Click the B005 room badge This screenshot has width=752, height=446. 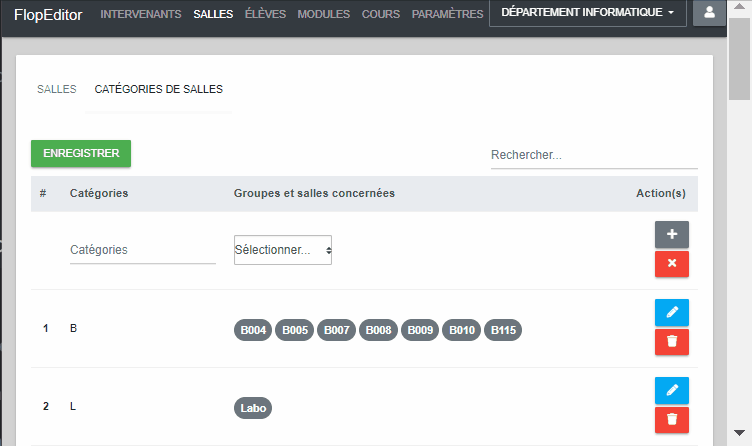click(x=294, y=330)
